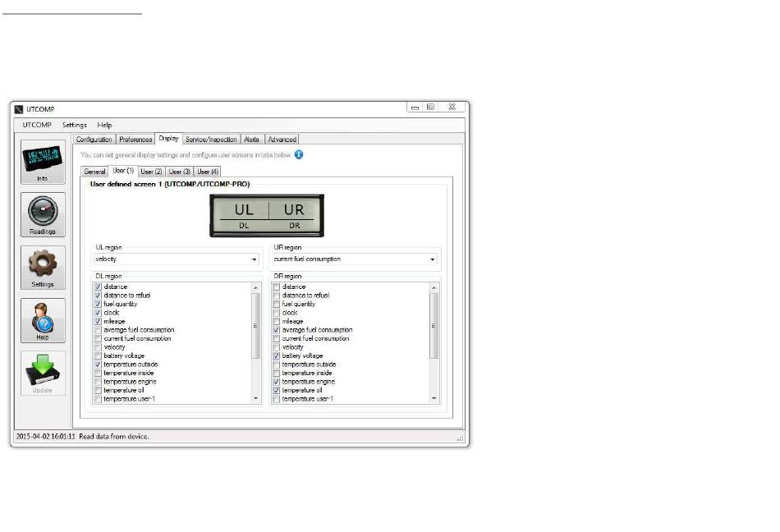Open the Info panel in sidebar
Viewport: 780px width, 532px height.
pyautogui.click(x=43, y=162)
